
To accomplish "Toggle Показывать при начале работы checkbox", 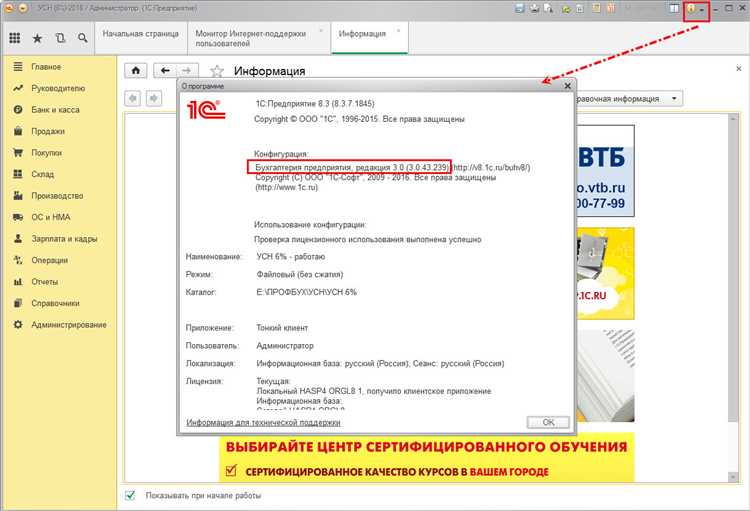I will 130,495.
